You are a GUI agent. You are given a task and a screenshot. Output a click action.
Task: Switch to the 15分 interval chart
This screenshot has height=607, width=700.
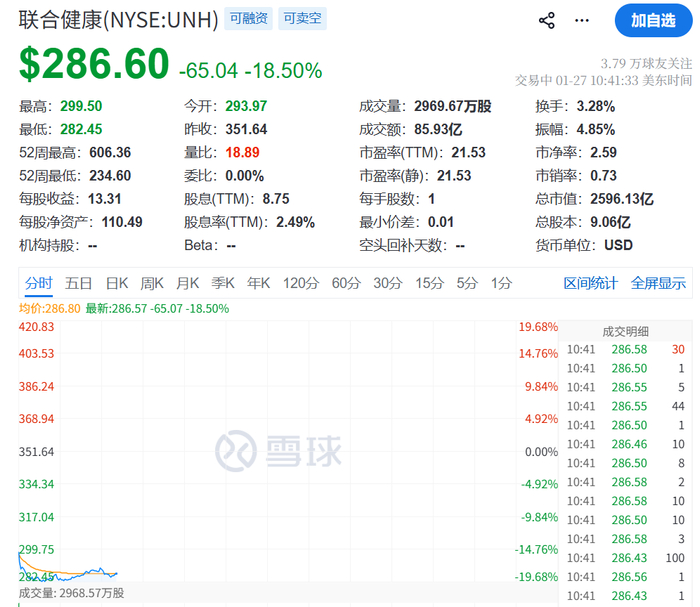point(429,283)
